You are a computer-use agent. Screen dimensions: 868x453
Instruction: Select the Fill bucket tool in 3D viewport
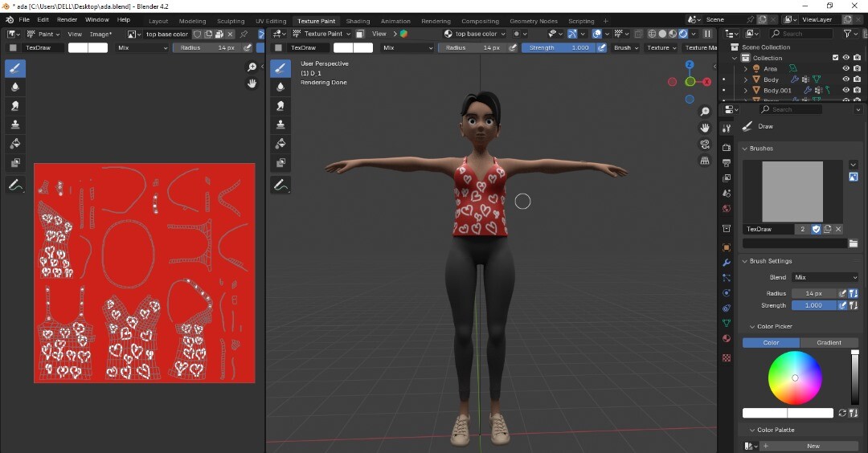click(280, 144)
